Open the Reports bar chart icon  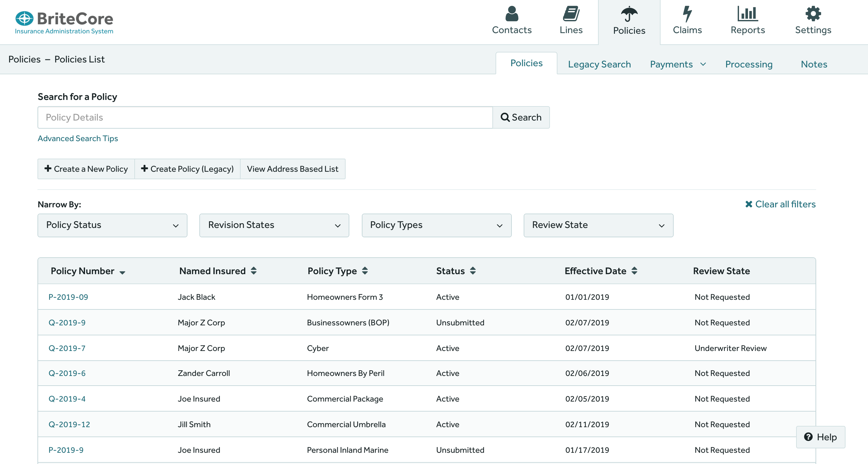[747, 14]
